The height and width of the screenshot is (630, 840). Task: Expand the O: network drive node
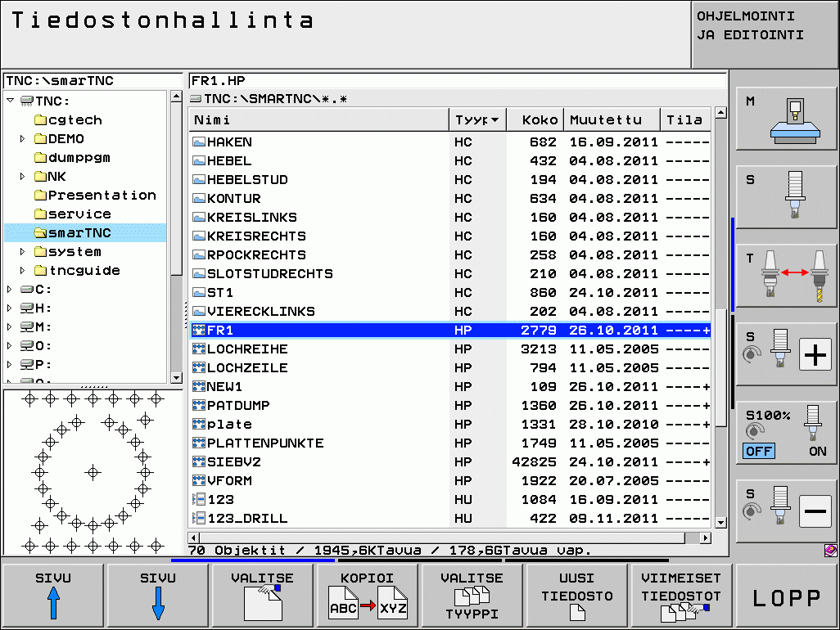10,345
